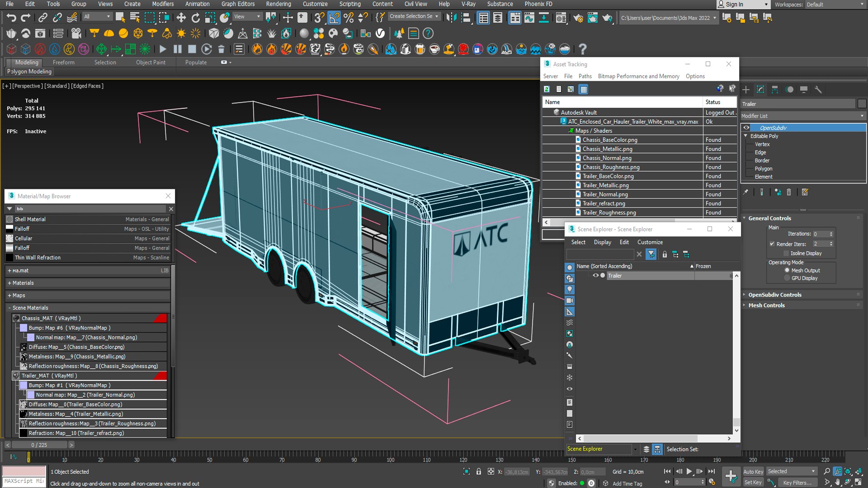This screenshot has width=868, height=488.
Task: Select the Mesh Output radio button
Action: (787, 270)
